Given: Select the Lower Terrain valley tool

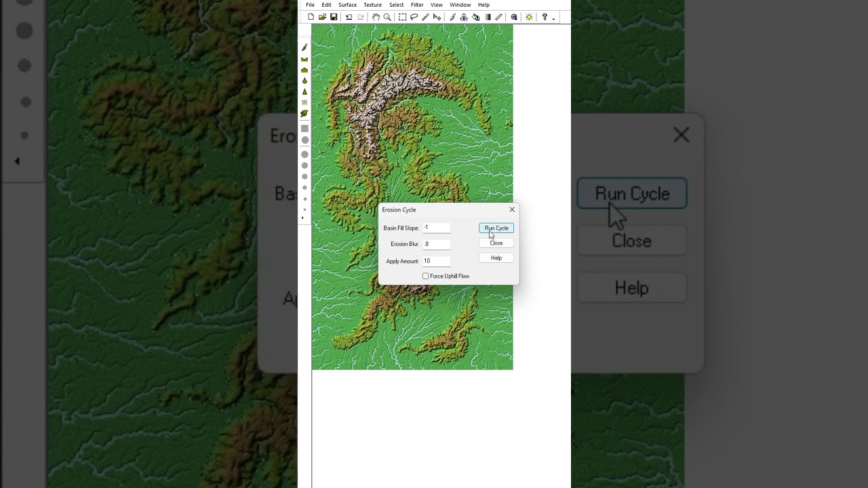Looking at the screenshot, I should (304, 60).
